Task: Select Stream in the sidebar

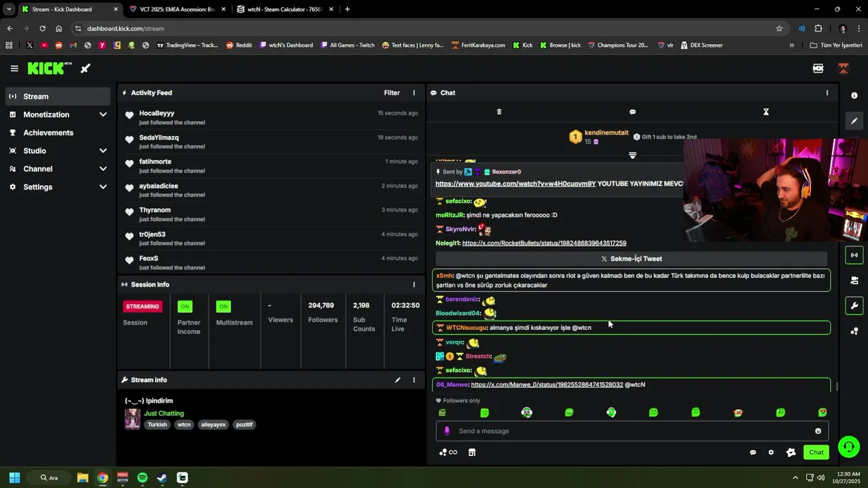Action: (x=58, y=96)
